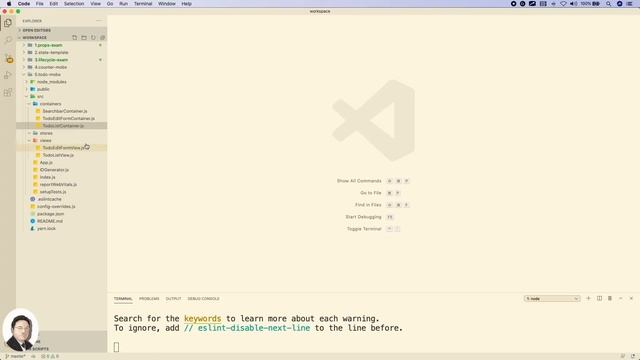Open the Help menu

click(187, 4)
